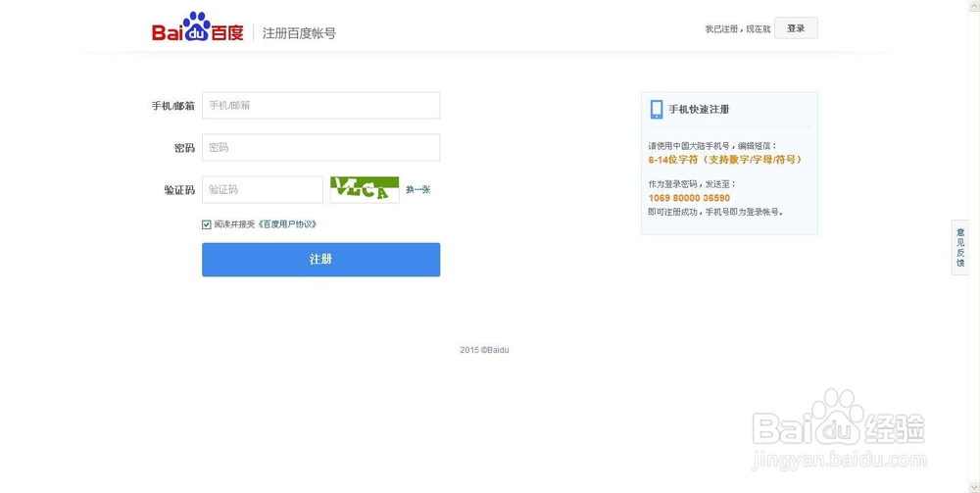The image size is (980, 493).
Task: Open the 百度用户协议 link
Action: (x=287, y=224)
